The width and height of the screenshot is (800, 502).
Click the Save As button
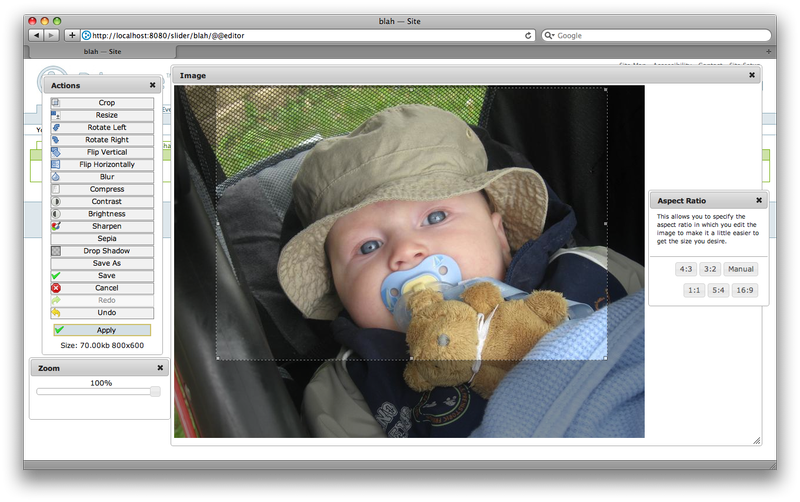coord(106,263)
